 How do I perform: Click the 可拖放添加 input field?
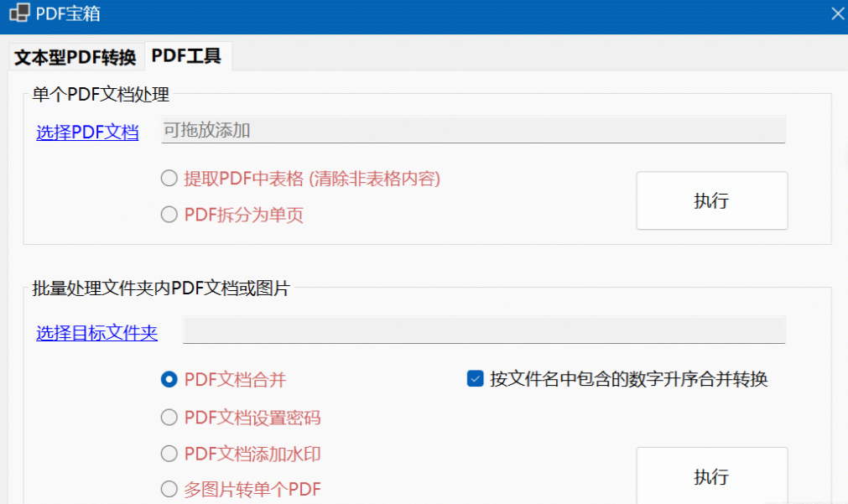[472, 130]
